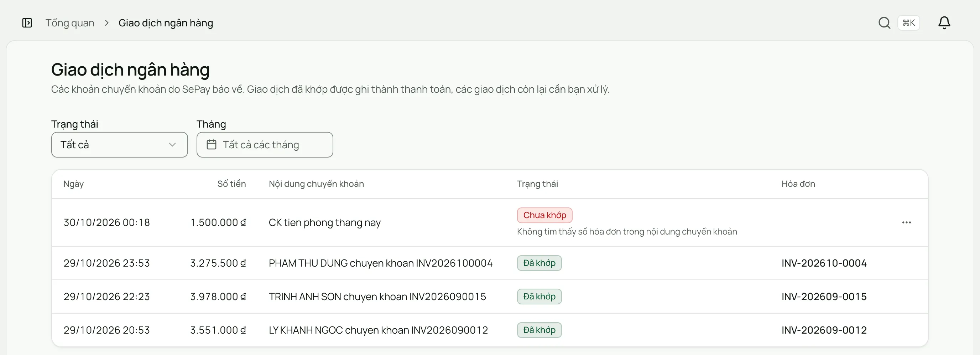Open the search magnifier icon

click(884, 23)
